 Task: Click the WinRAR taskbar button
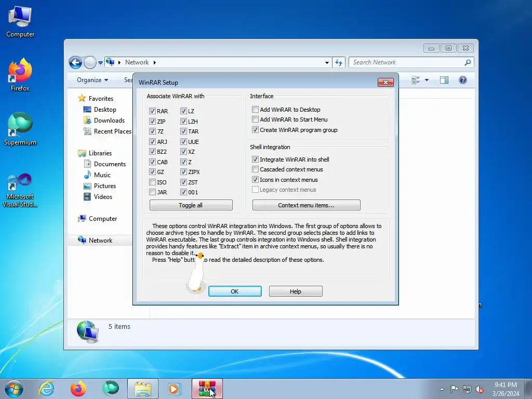tap(207, 389)
